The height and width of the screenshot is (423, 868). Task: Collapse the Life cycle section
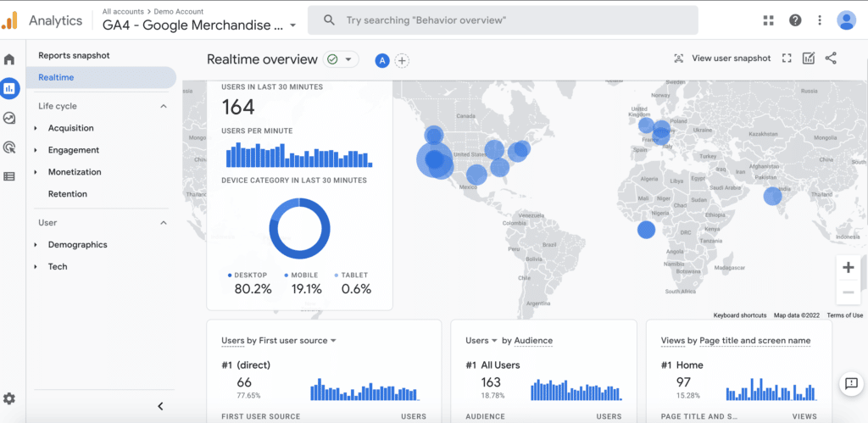tap(164, 106)
